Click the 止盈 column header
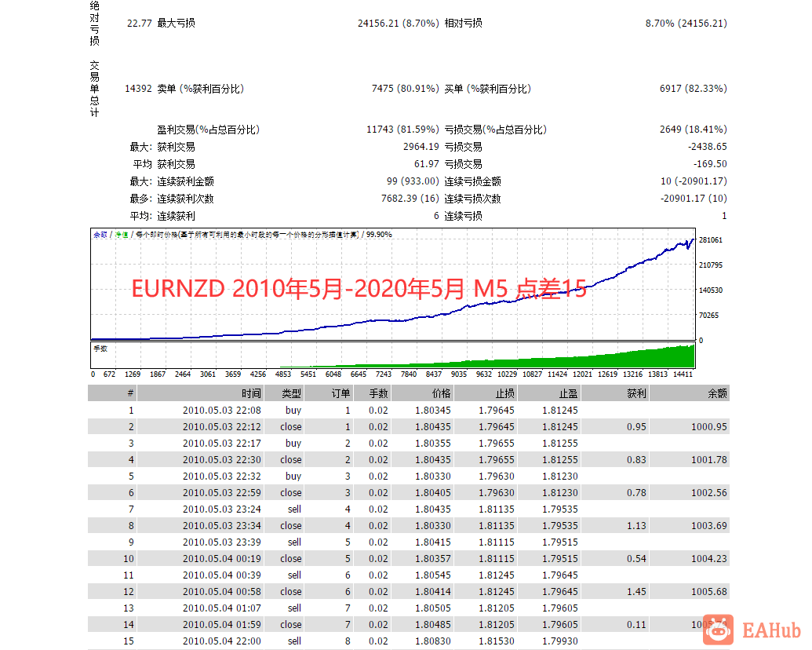 (x=549, y=393)
